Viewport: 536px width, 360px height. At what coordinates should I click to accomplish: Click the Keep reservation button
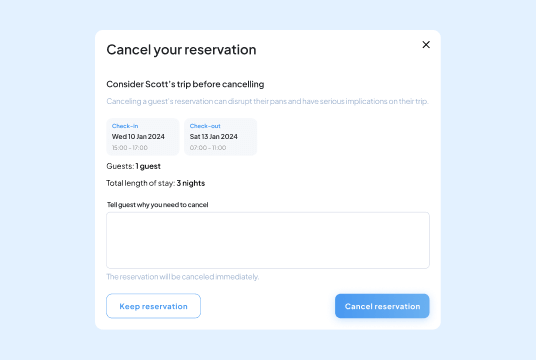click(153, 306)
